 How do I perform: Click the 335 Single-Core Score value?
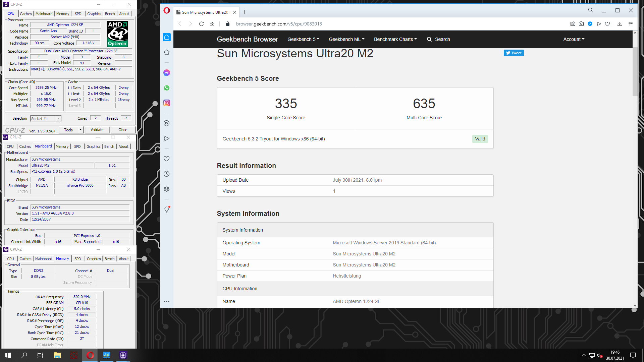(286, 104)
